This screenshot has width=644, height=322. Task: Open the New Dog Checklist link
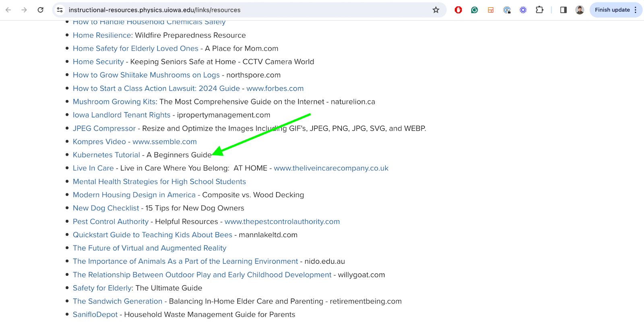click(x=106, y=208)
